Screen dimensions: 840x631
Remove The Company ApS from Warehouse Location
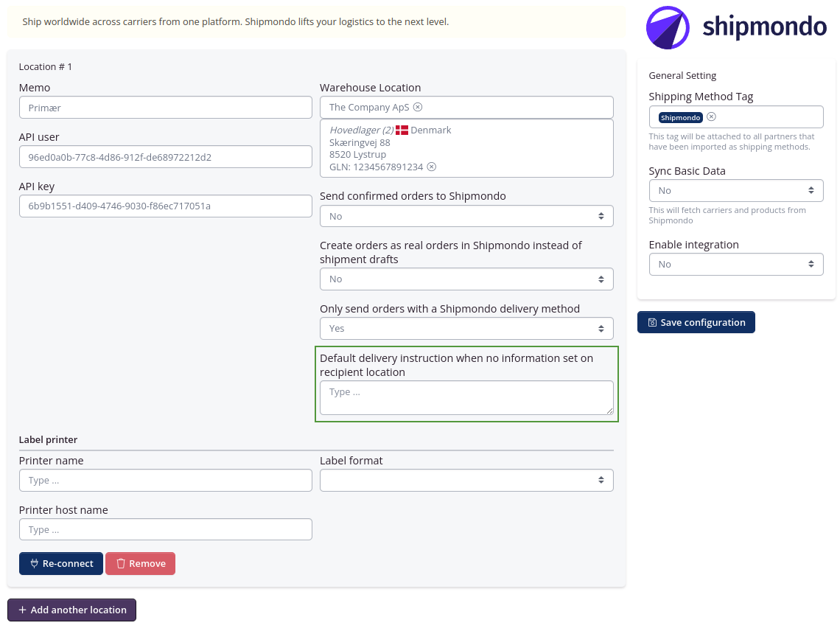418,107
